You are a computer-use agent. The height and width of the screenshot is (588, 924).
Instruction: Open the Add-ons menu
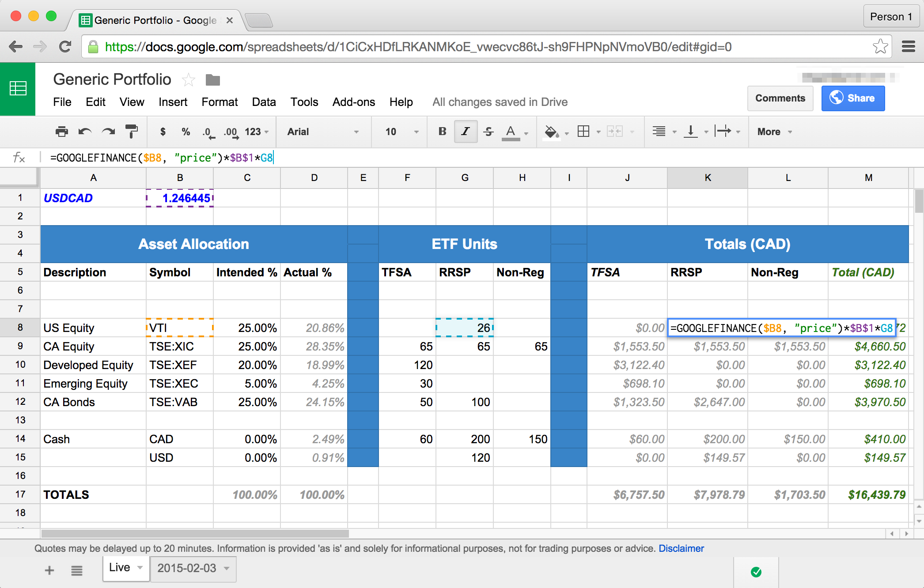[x=354, y=102]
